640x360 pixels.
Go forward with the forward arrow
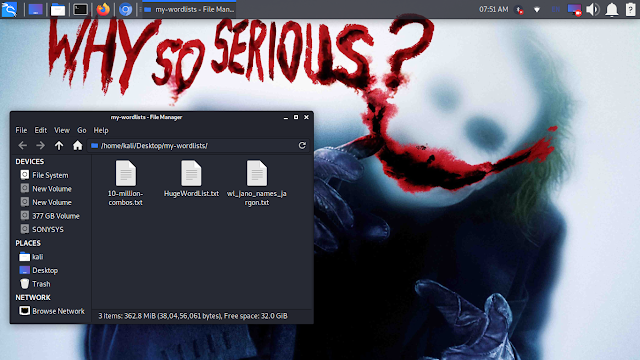(x=40, y=145)
